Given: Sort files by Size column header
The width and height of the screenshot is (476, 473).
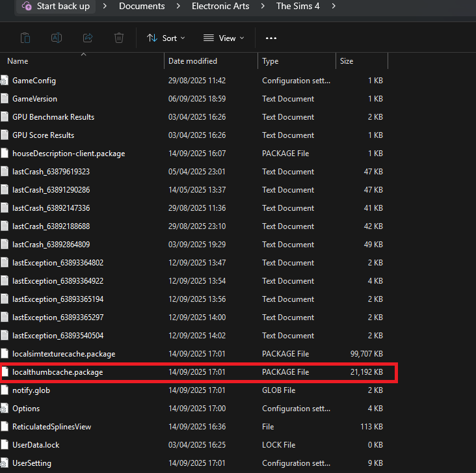Looking at the screenshot, I should tap(347, 61).
